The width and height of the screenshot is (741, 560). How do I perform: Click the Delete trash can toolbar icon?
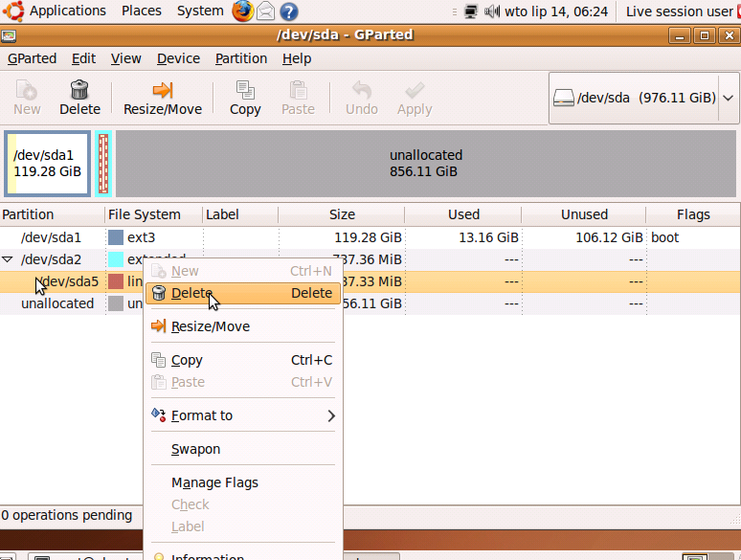click(x=79, y=90)
